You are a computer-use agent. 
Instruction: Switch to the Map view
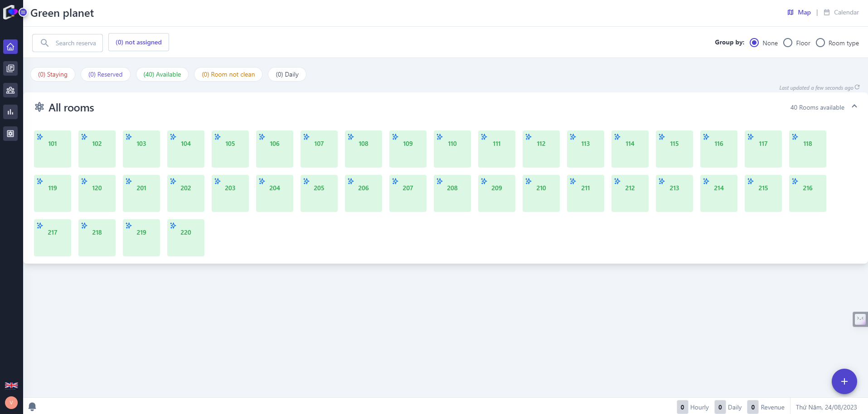point(799,13)
